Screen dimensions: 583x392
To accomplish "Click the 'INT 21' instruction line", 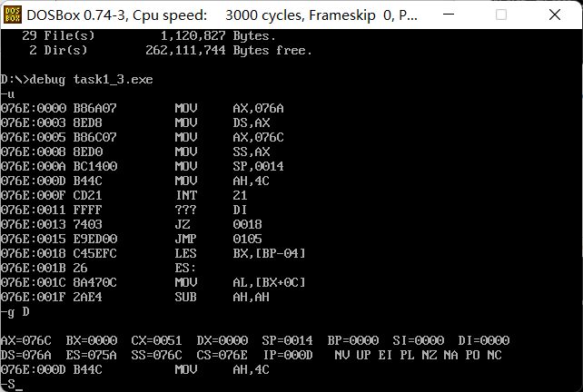I will pos(124,195).
